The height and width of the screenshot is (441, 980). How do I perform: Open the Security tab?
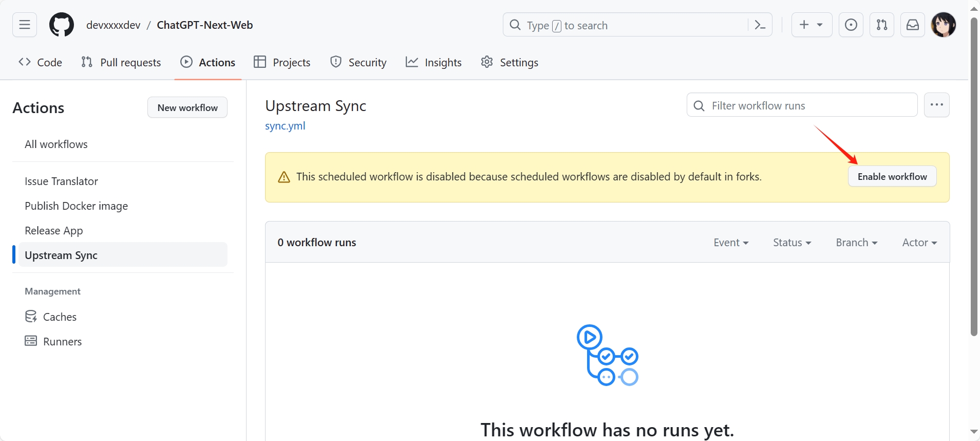pos(359,62)
